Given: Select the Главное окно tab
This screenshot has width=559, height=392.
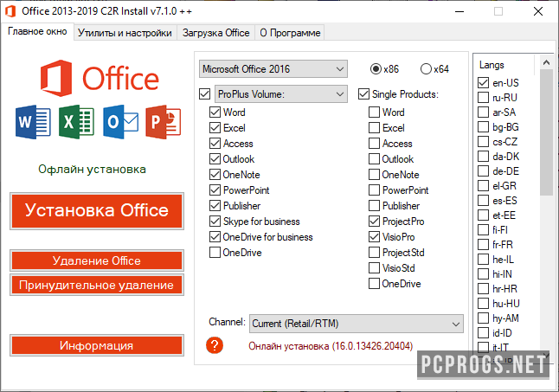Looking at the screenshot, I should [37, 32].
